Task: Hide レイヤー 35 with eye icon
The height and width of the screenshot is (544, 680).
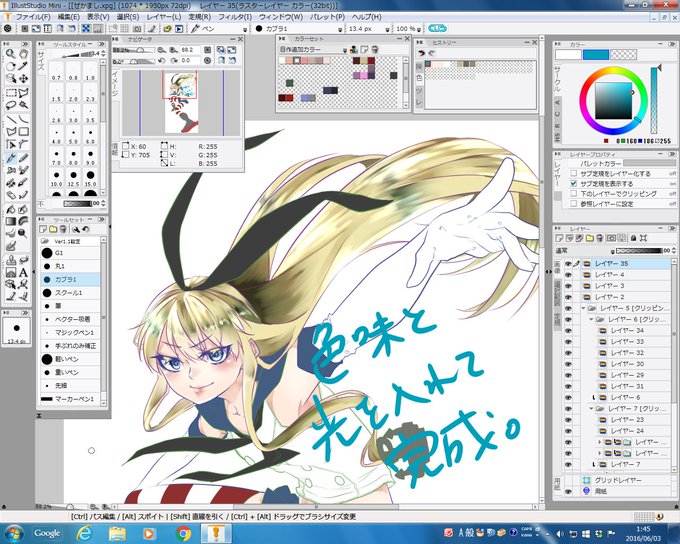Action: [568, 263]
